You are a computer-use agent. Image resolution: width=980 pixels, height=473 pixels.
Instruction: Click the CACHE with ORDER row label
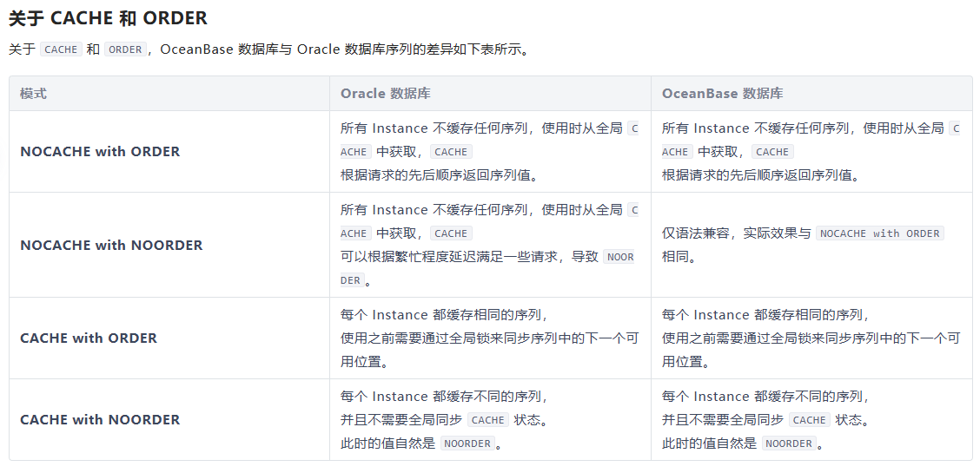coord(89,338)
